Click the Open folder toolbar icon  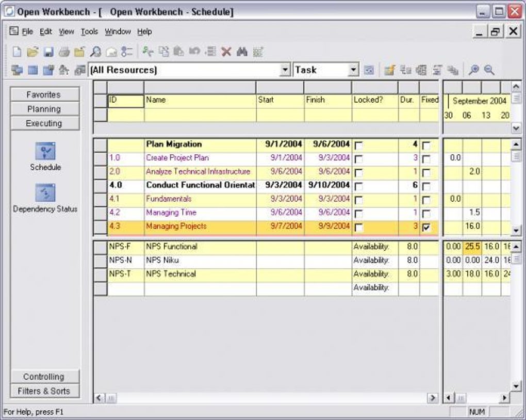coord(32,52)
